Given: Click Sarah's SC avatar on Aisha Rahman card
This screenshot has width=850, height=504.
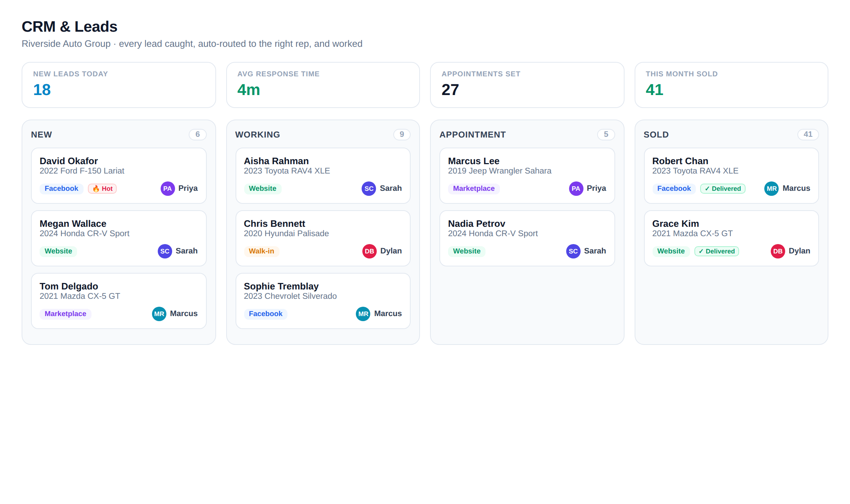Looking at the screenshot, I should pyautogui.click(x=369, y=189).
